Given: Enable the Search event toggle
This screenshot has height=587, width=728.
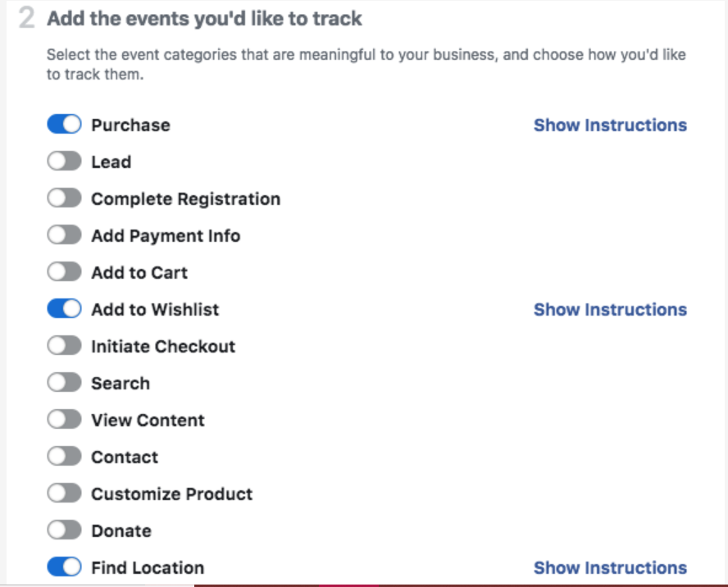Looking at the screenshot, I should tap(64, 383).
